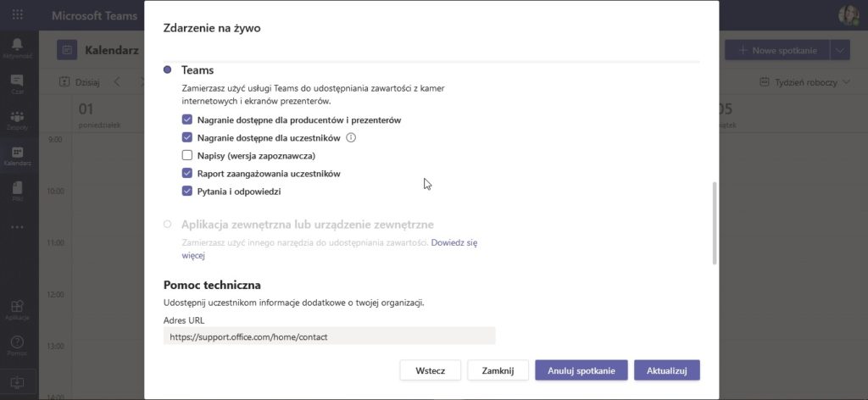868x400 pixels.
Task: Open Teams (Zespoły) in the sidebar
Action: click(x=17, y=119)
